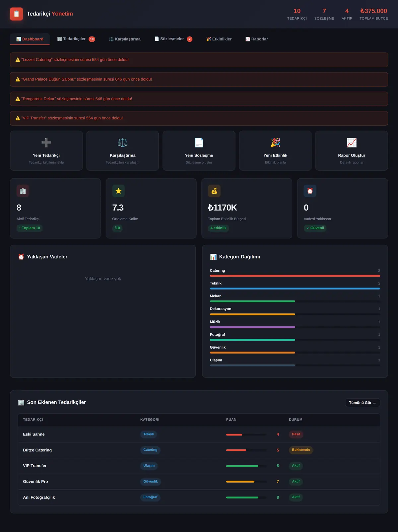398x532 pixels.
Task: Click the Catering category distribution bar
Action: 295,276
